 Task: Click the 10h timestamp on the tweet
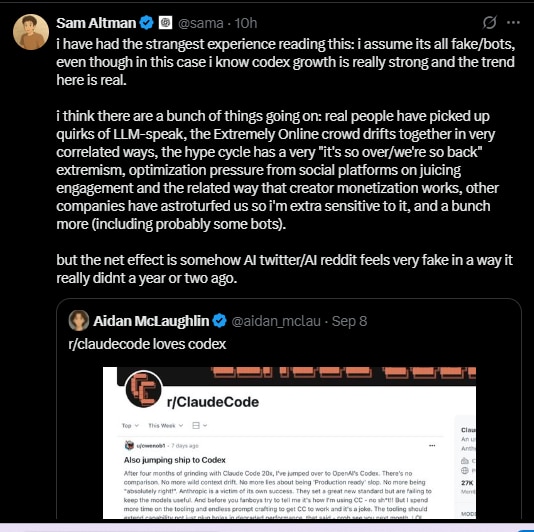point(246,23)
